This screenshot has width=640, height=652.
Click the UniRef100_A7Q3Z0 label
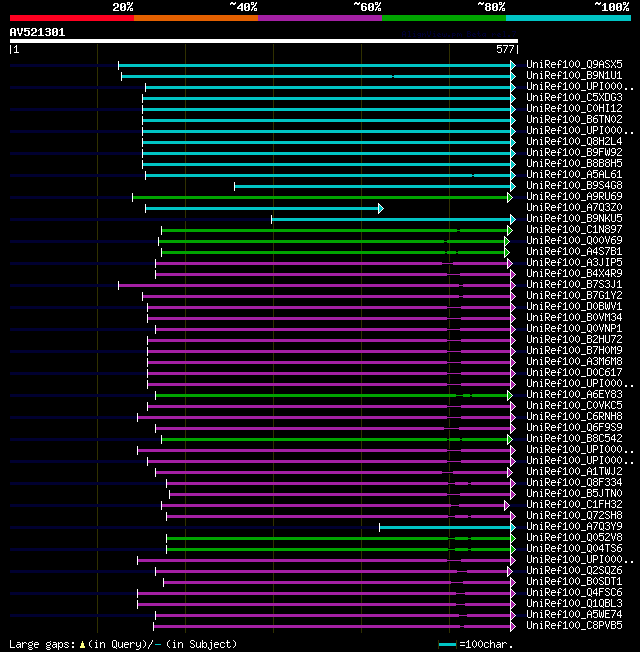point(574,207)
